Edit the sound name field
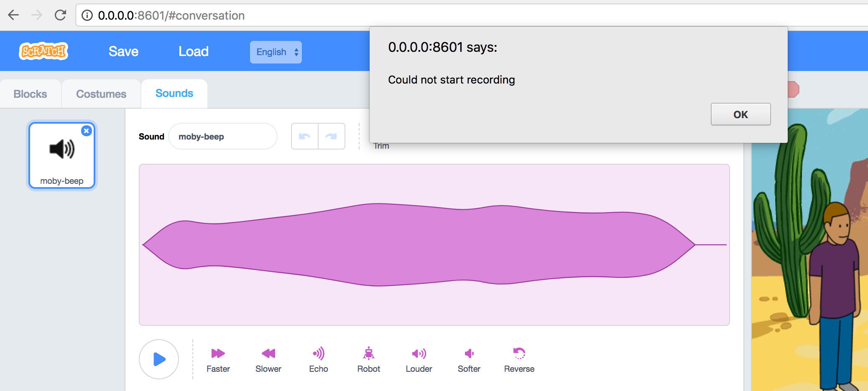 coord(223,136)
